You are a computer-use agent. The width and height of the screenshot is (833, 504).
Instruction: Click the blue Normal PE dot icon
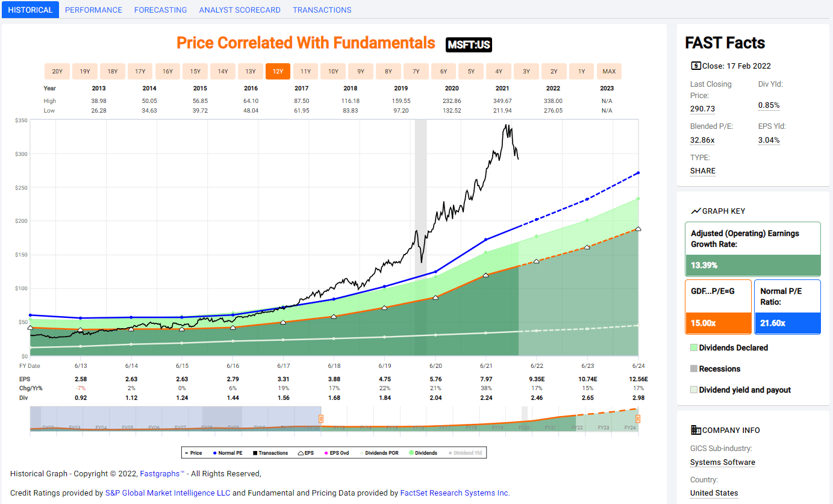pyautogui.click(x=214, y=452)
